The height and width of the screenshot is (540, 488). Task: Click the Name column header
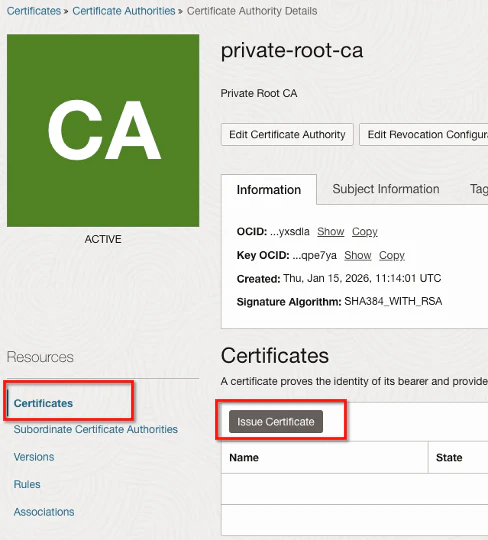(325, 458)
